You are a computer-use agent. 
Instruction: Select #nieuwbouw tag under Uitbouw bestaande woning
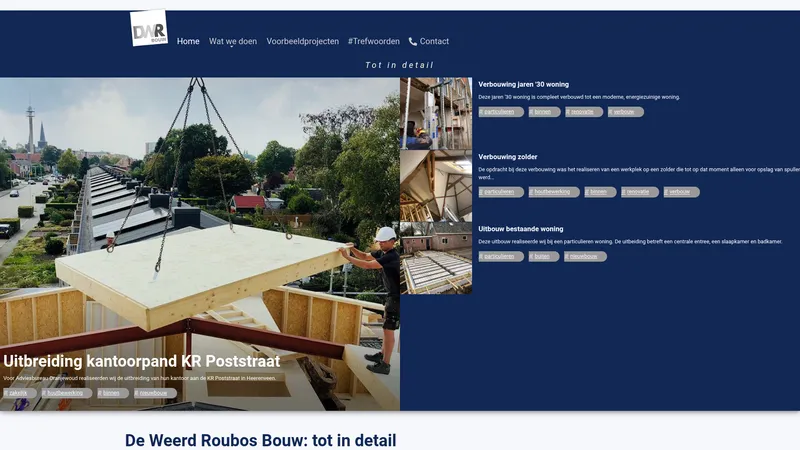[x=585, y=257]
